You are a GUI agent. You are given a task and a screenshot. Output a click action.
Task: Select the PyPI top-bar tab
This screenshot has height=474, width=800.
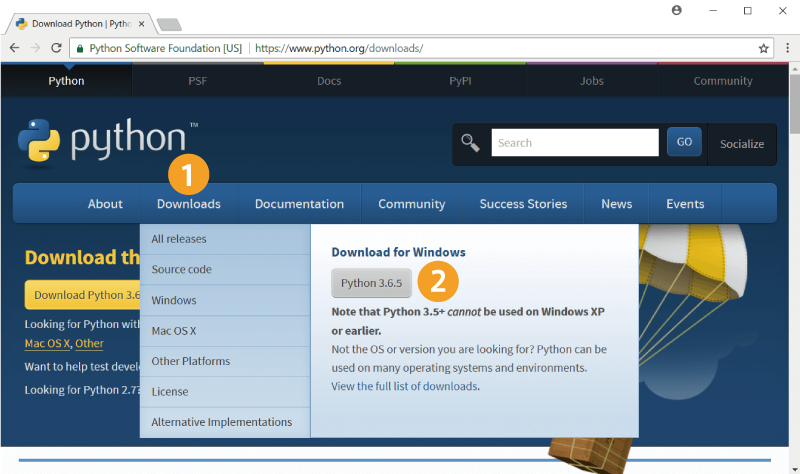pos(460,81)
